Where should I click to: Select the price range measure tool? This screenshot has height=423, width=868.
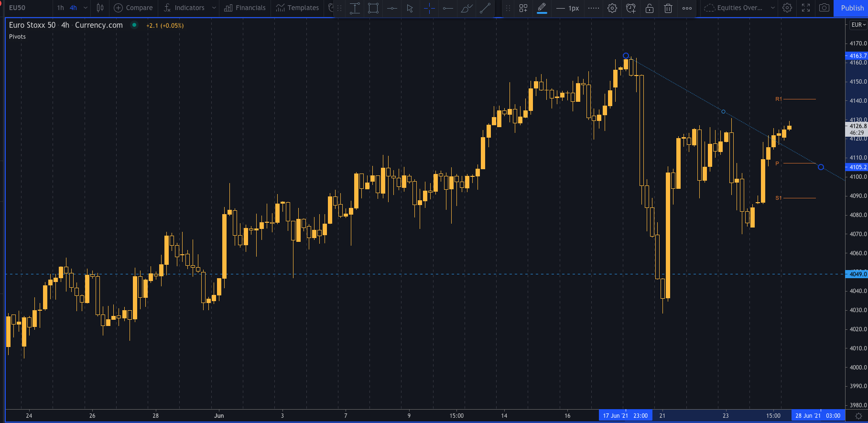tap(355, 8)
